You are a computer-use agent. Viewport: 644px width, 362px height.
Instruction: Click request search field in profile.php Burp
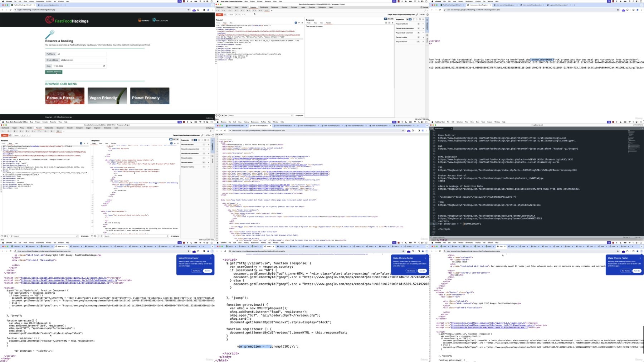[261, 115]
